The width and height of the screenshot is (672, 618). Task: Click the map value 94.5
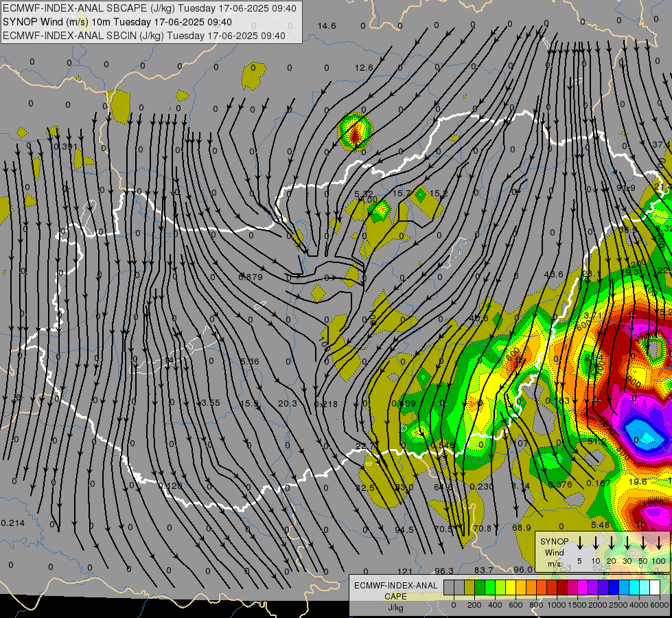tap(404, 530)
